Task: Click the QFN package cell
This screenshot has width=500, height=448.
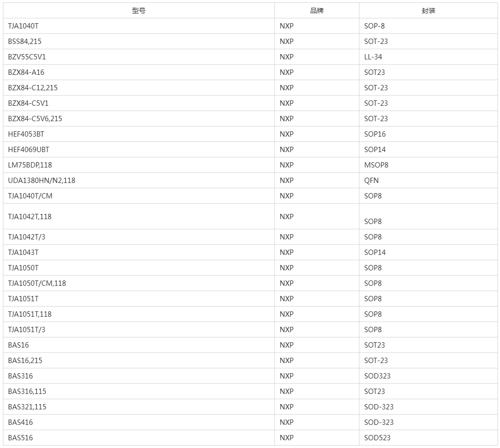Action: click(x=428, y=181)
